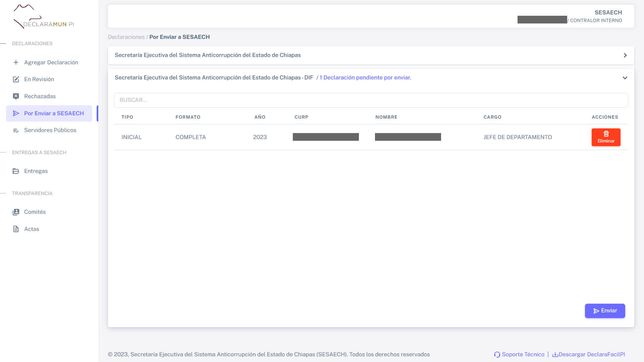Viewport: 644px width, 362px height.
Task: Click the contacts icon beside Comités
Action: [16, 212]
